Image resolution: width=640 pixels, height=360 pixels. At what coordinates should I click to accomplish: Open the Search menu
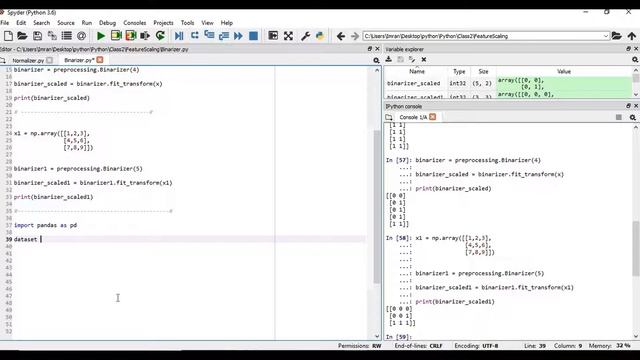[x=41, y=23]
